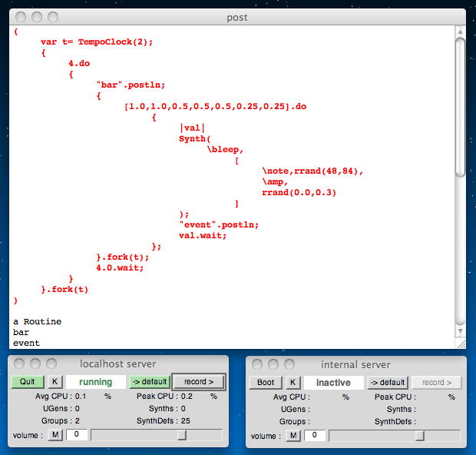Click the K button in localhost server
The height and width of the screenshot is (455, 476).
(55, 382)
